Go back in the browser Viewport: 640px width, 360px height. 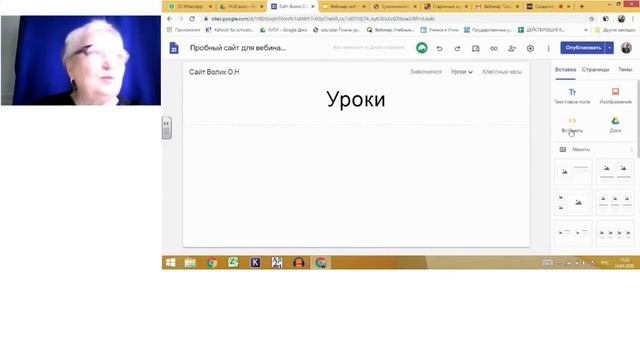tap(169, 19)
